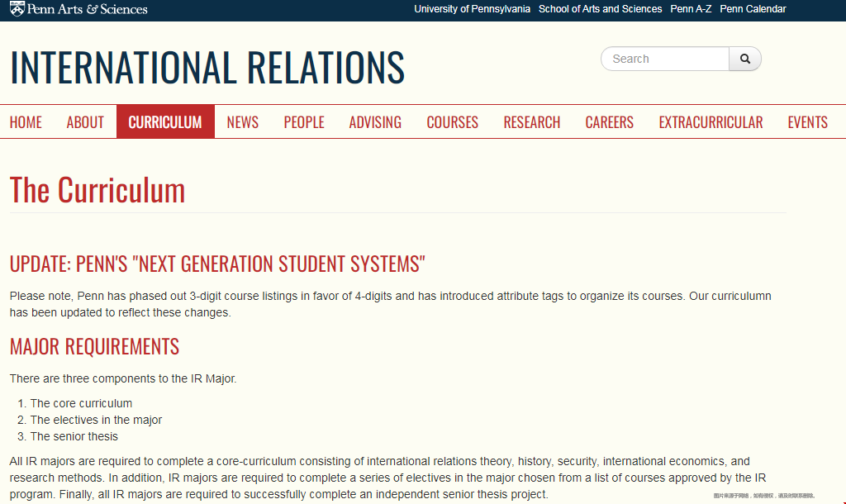Screen dimensions: 846x504
Task: Click list item 'The core curriculum'
Action: 81,404
